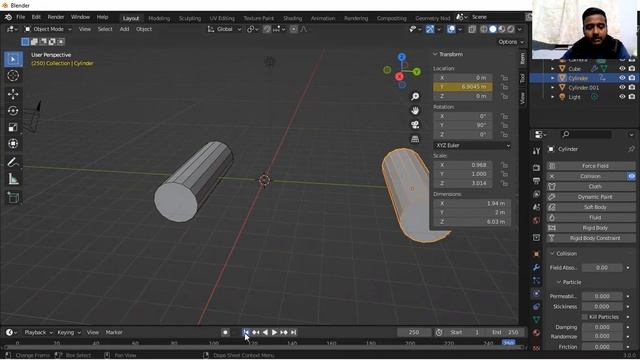Hide Cylinder in the outliner viewport
The height and width of the screenshot is (360, 640).
(622, 78)
